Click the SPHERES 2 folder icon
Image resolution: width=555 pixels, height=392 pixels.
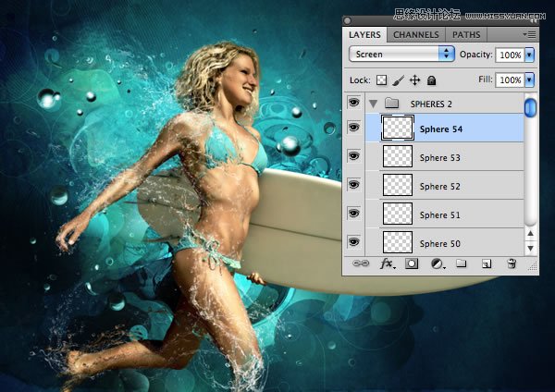click(x=392, y=104)
